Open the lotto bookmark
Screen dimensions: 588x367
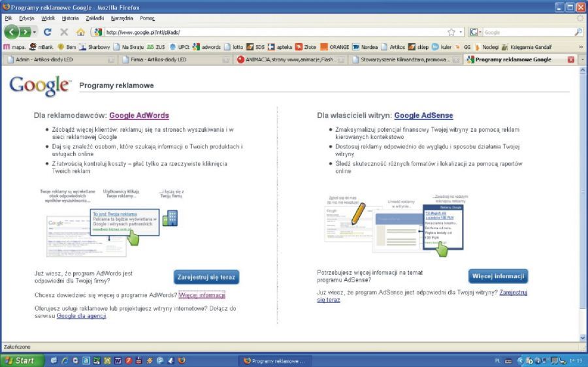click(x=234, y=47)
